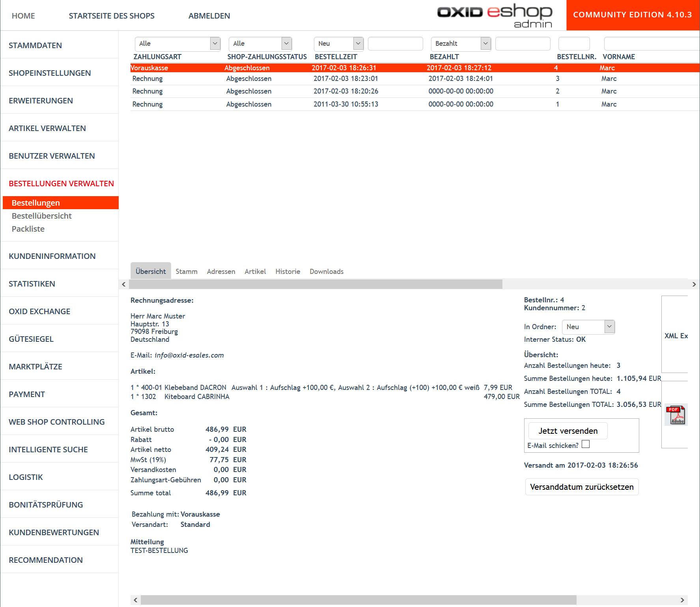Viewport: 700px width, 607px height.
Task: Sort by Vorname column header
Action: [619, 57]
